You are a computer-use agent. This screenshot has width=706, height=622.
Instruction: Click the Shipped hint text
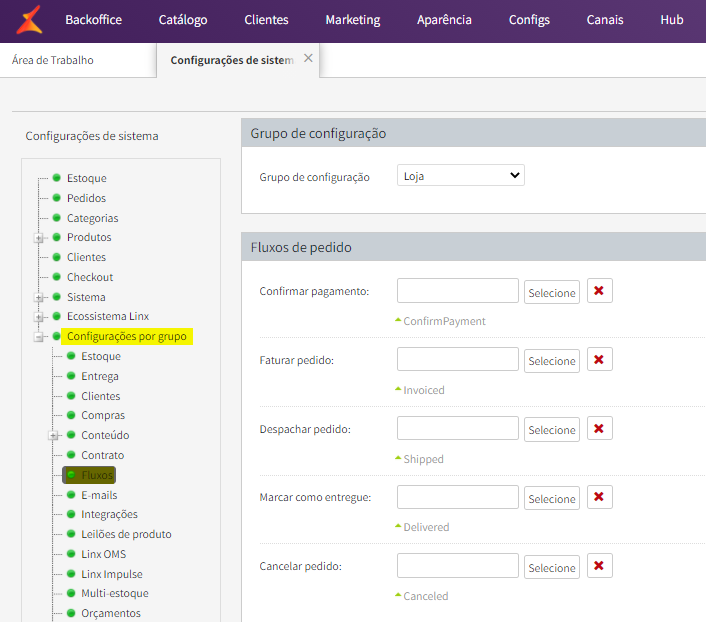click(423, 459)
